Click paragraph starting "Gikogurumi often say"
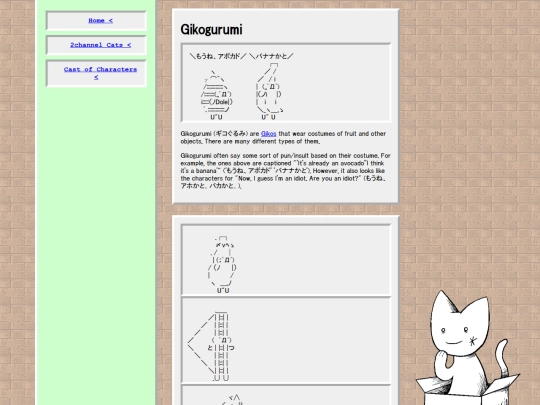Screen dimensions: 540x405 pyautogui.click(x=285, y=171)
